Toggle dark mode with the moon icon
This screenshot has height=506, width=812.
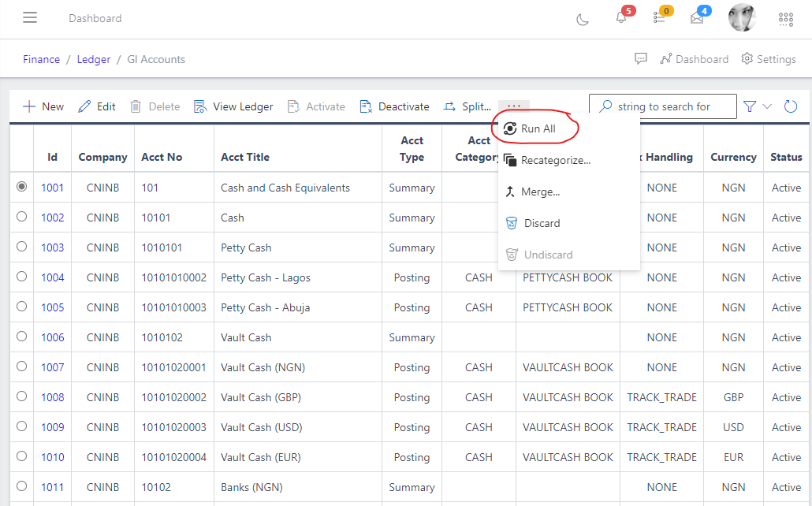582,18
